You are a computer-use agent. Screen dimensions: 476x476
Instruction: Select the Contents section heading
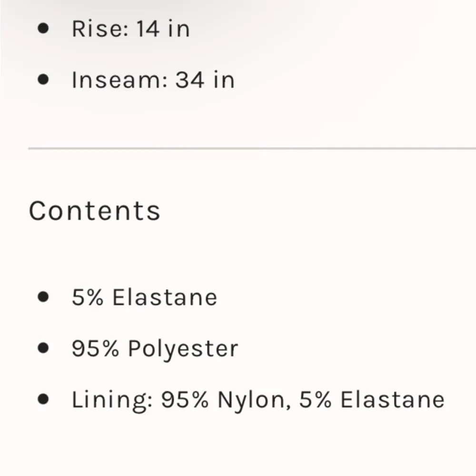(x=94, y=210)
